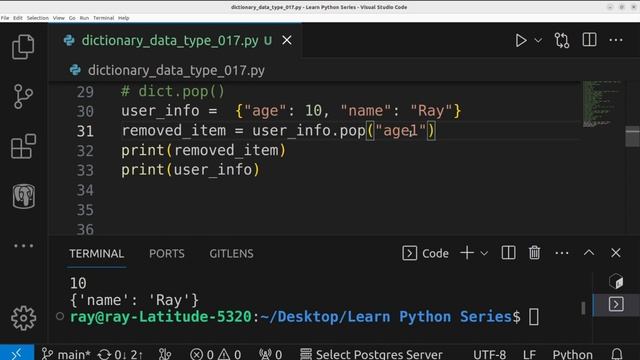Viewport: 640px width, 360px height.
Task: Click the editor minimap preview
Action: [x=602, y=104]
